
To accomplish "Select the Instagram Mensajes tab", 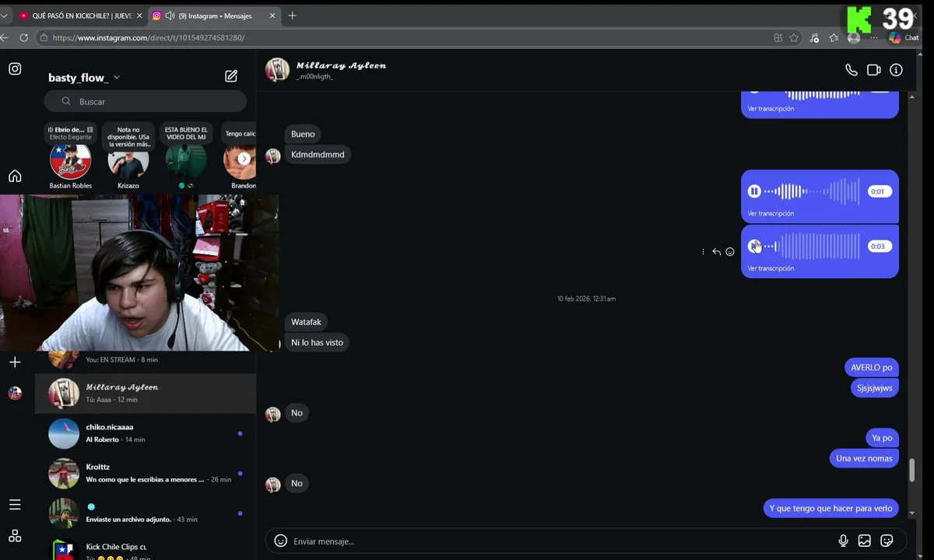I will click(214, 16).
